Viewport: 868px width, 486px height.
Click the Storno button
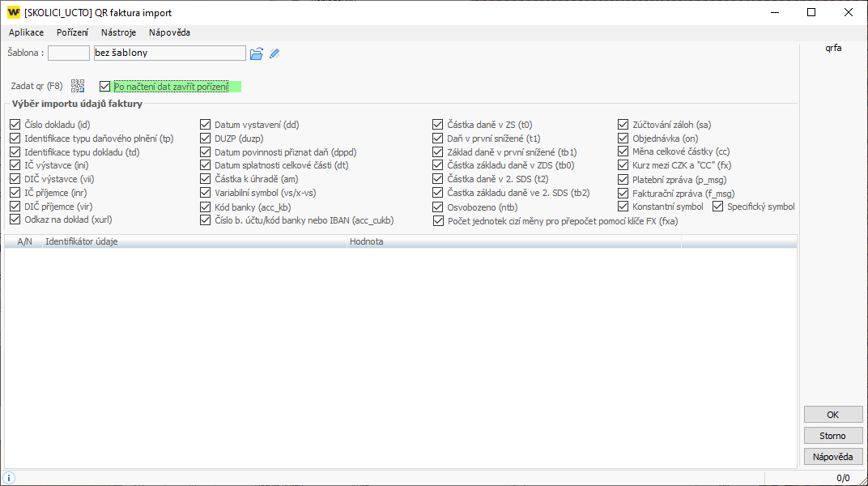click(833, 436)
